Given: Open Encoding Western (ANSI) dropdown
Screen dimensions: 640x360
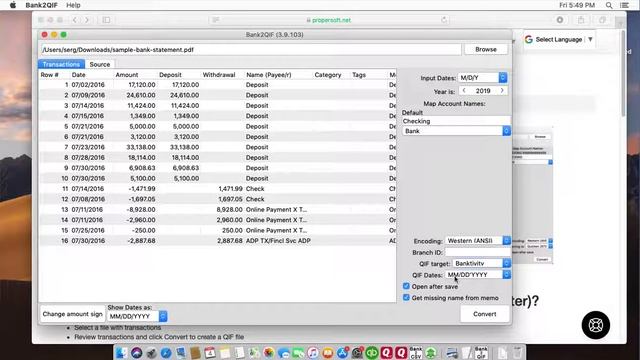Looking at the screenshot, I should (478, 241).
